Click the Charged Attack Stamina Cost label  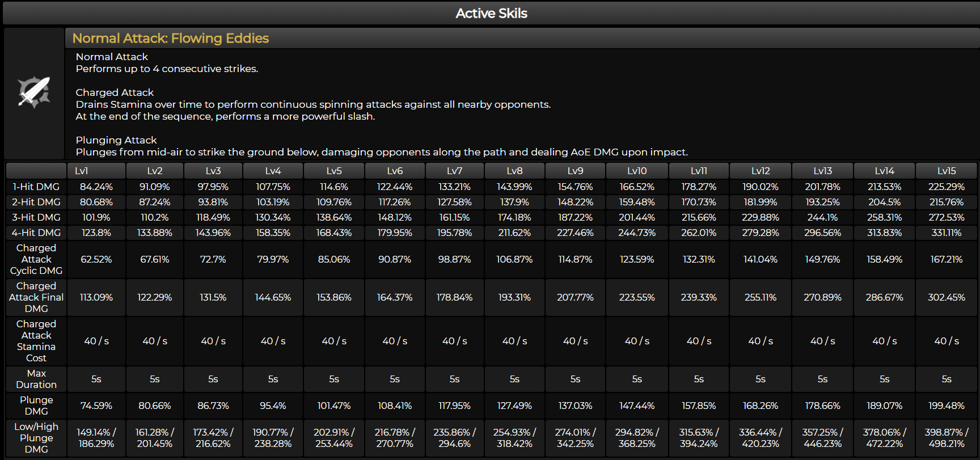pos(36,341)
